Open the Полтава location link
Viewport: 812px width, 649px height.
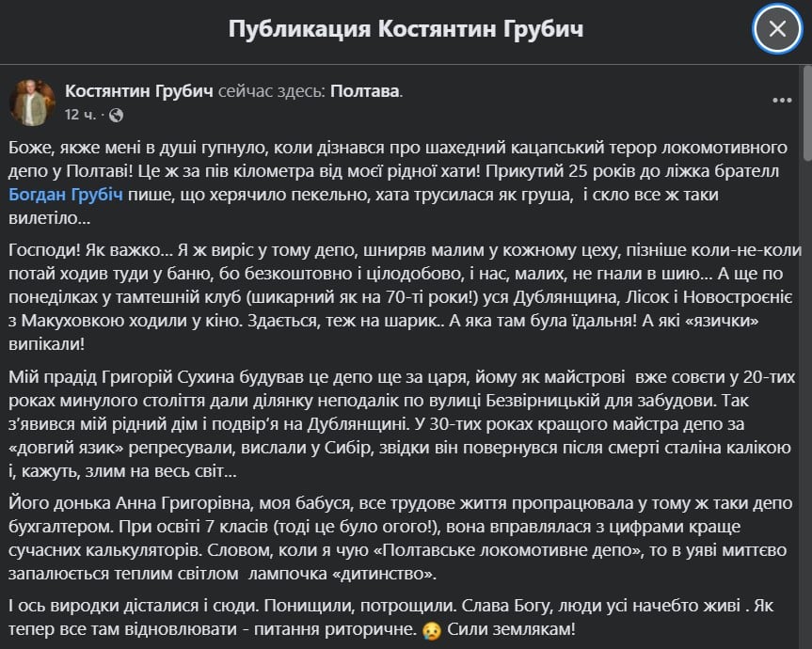(x=365, y=91)
